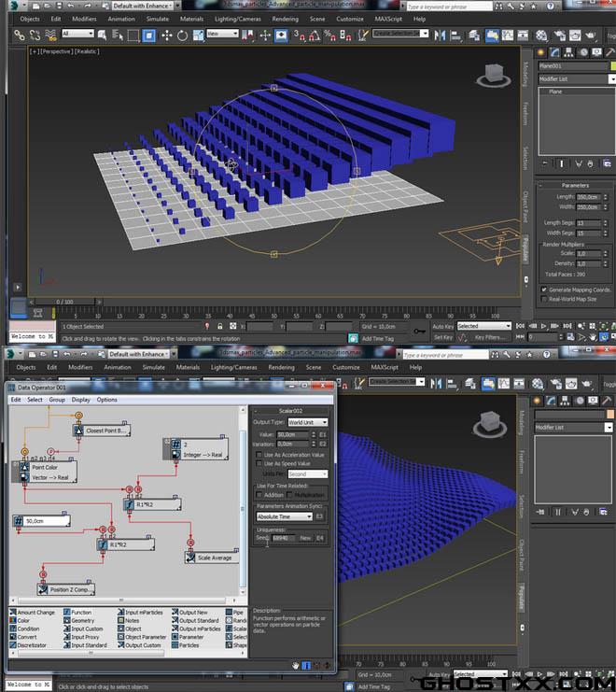Open the Absolute Time sync dropdown
Viewport: 616px width, 692px height.
(x=285, y=516)
